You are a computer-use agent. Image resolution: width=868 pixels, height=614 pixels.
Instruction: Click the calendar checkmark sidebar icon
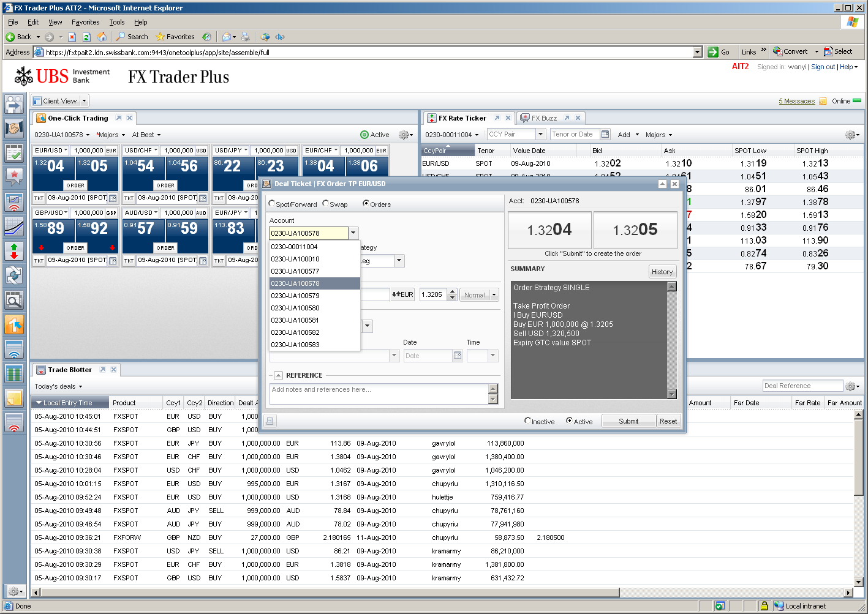(x=13, y=153)
